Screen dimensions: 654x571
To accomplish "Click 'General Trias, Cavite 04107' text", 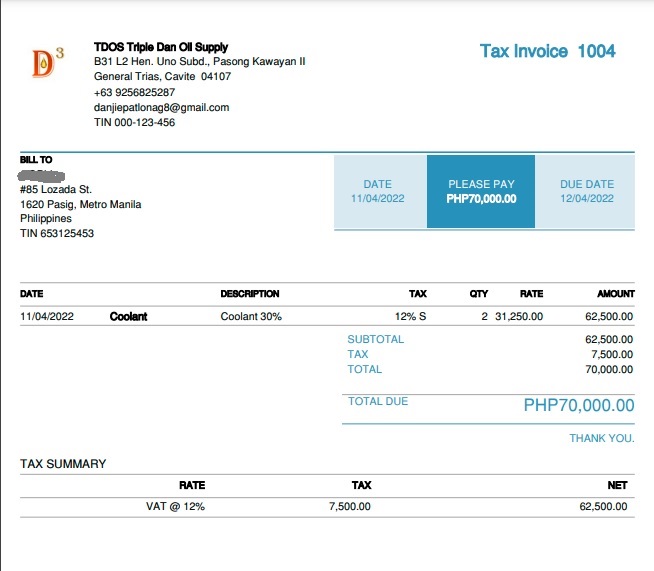I will coord(162,77).
